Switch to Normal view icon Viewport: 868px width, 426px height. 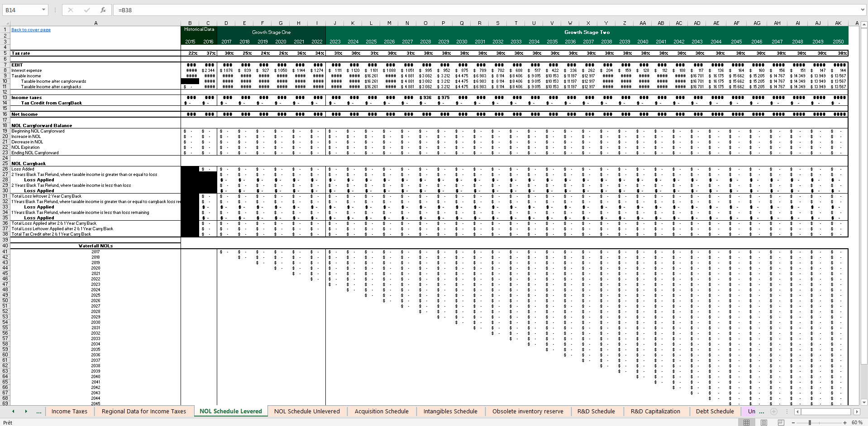(x=747, y=422)
